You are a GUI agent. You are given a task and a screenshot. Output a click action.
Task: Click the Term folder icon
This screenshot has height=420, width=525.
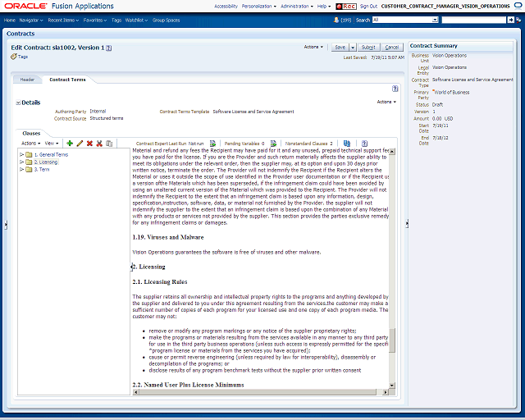30,170
